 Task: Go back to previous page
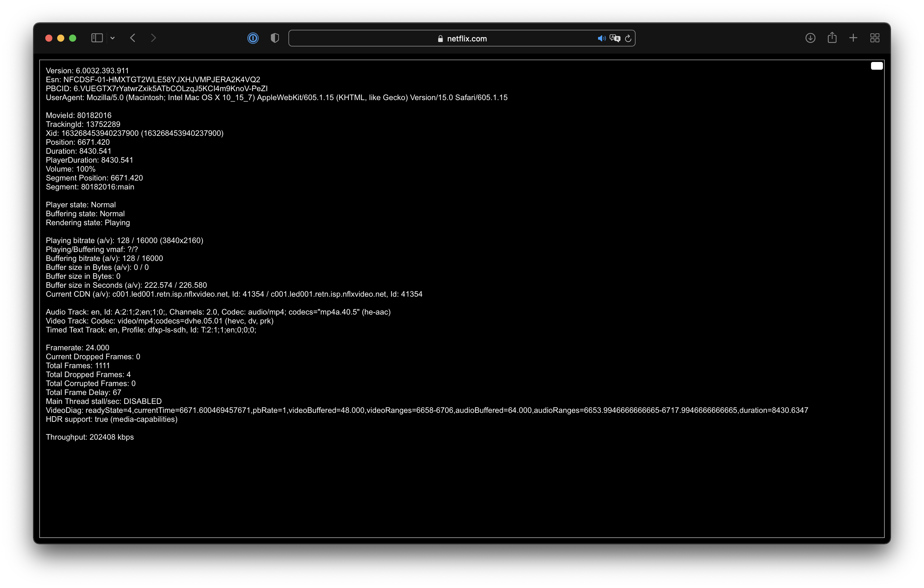pyautogui.click(x=133, y=38)
